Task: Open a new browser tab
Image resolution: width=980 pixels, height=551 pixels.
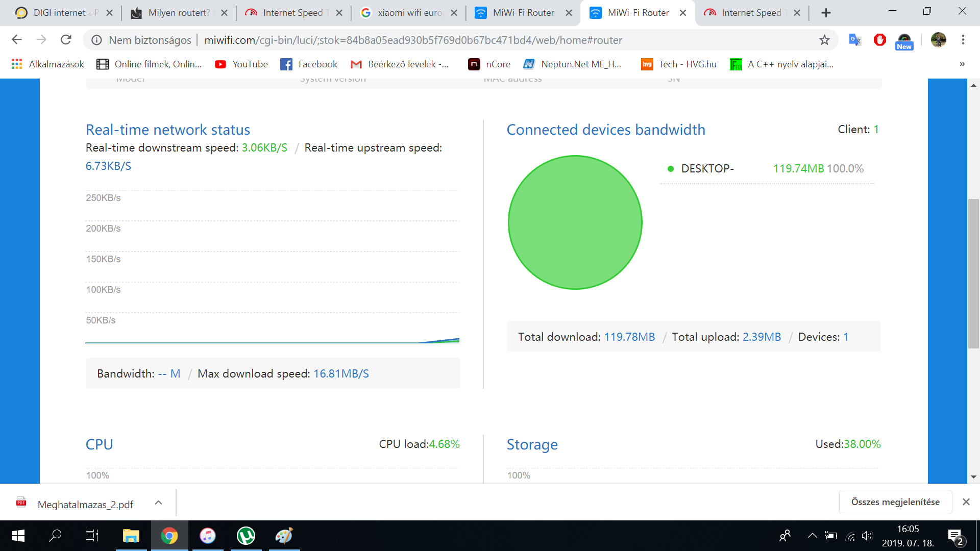Action: point(826,13)
